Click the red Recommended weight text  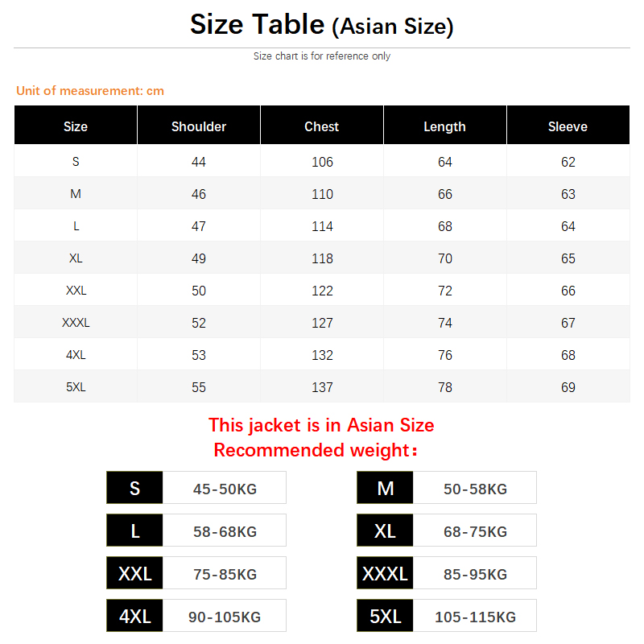coord(316,450)
